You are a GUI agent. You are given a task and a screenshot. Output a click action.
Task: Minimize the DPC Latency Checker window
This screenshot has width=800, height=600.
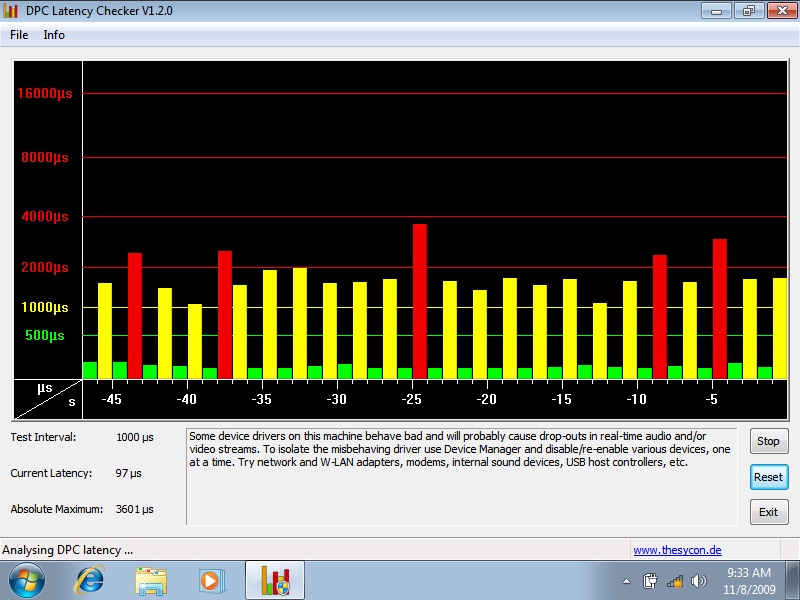click(717, 11)
